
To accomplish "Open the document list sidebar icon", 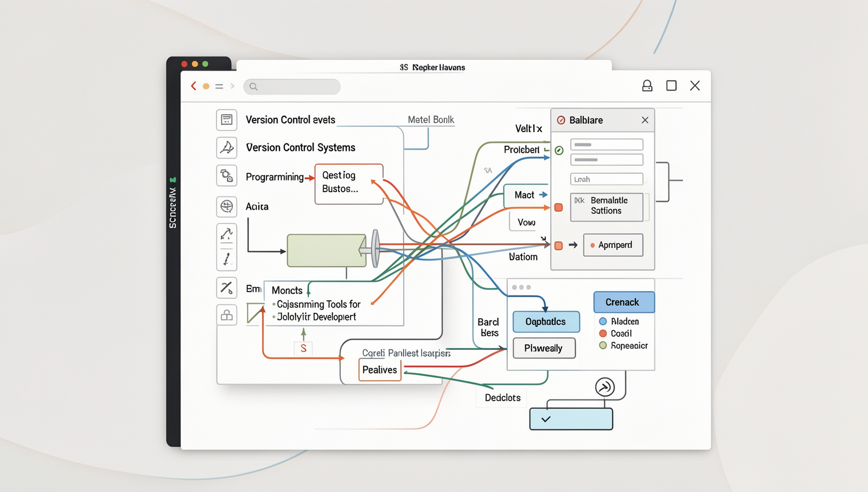I will [x=227, y=119].
